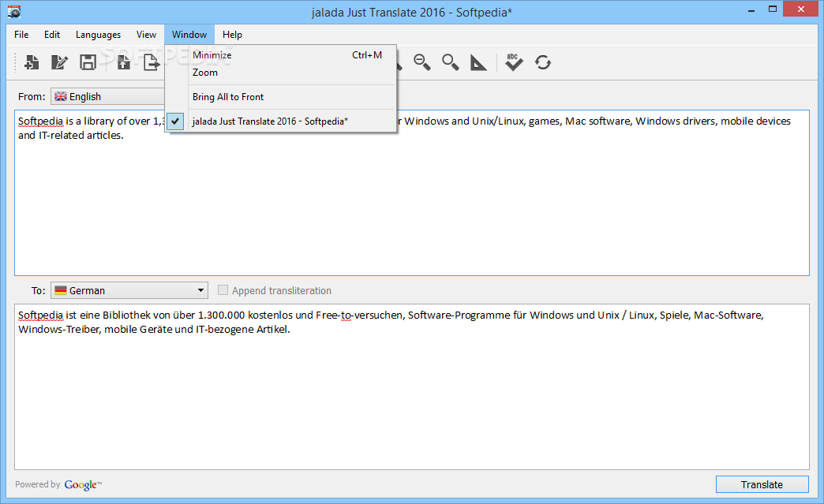
Task: Close the open Window menu
Action: coord(189,35)
